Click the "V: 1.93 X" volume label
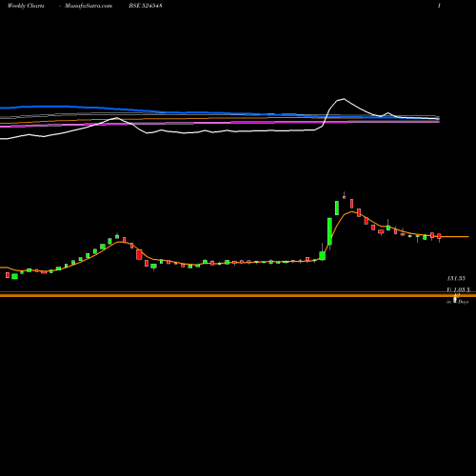Image resolution: width=476 pixels, height=476 pixels. (459, 289)
